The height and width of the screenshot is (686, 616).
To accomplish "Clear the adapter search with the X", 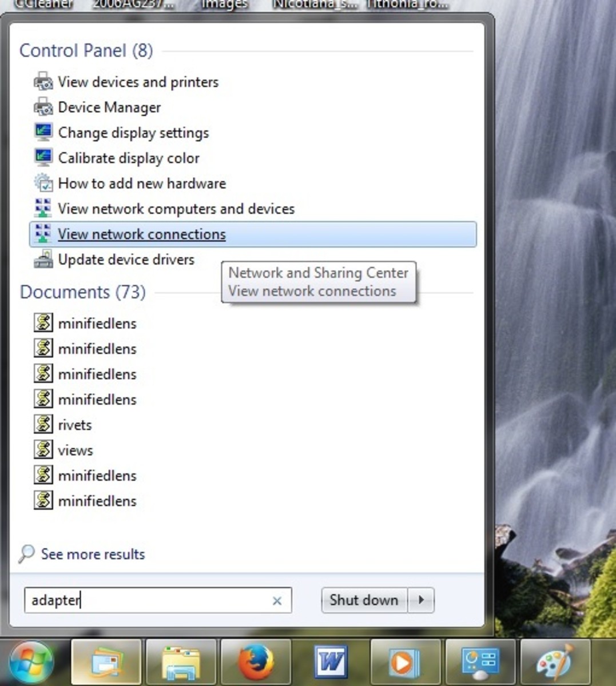I will coord(277,601).
